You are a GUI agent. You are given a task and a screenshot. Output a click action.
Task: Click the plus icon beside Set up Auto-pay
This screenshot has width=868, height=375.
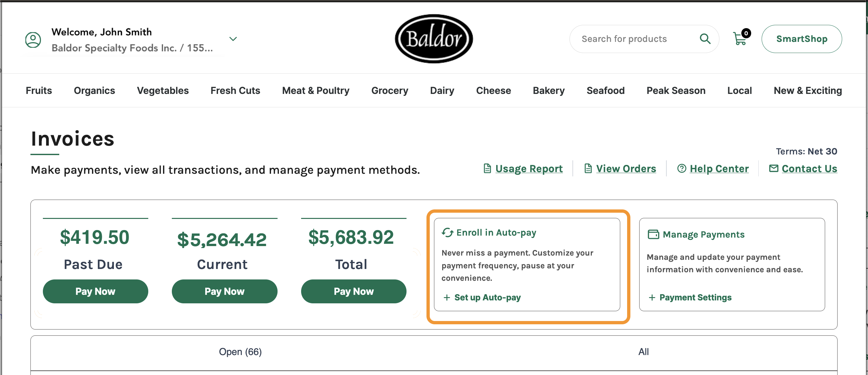(x=446, y=297)
